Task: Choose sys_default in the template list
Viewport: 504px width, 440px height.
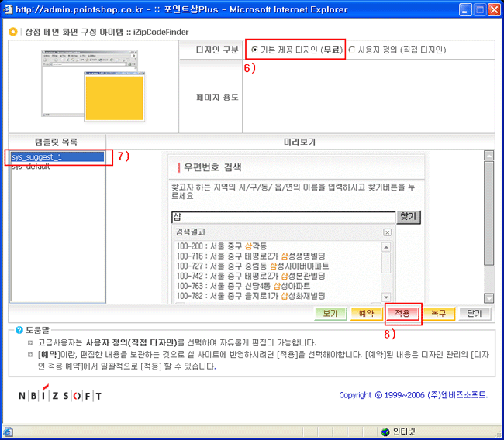Action: 31,167
